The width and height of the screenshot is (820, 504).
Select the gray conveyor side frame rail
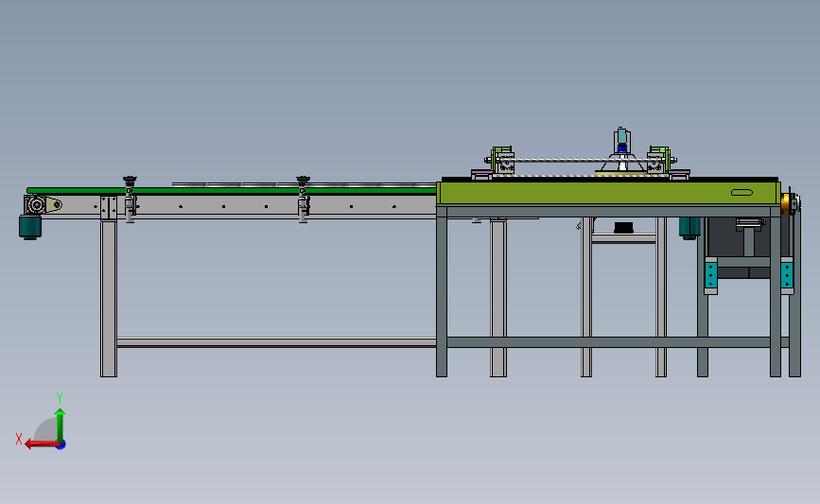tap(240, 206)
